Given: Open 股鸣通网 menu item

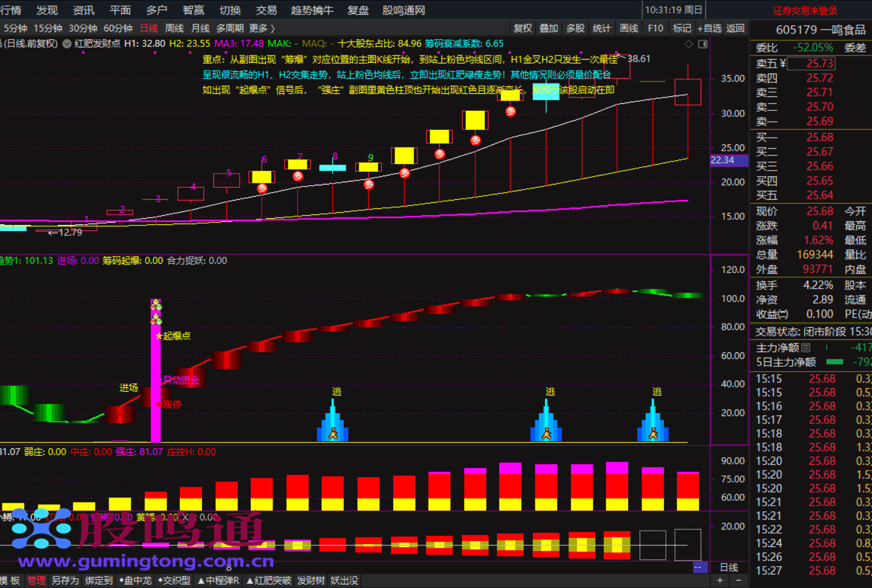Looking at the screenshot, I should (x=403, y=10).
